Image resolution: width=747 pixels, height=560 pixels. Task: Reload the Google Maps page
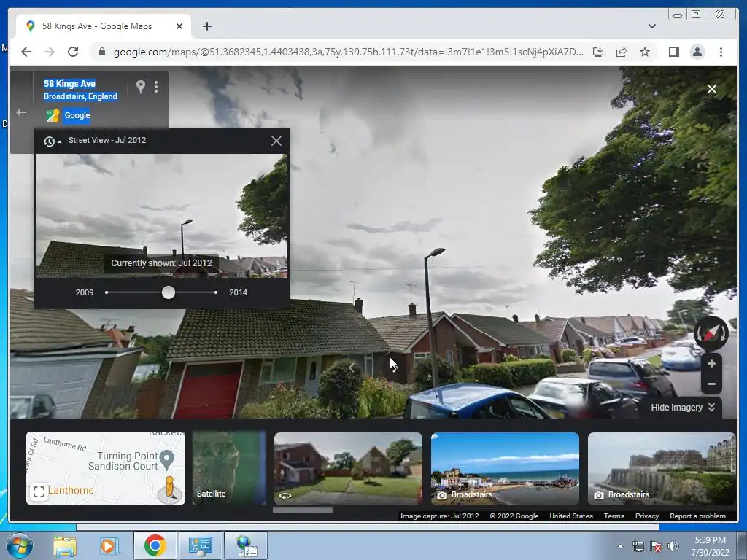point(73,52)
